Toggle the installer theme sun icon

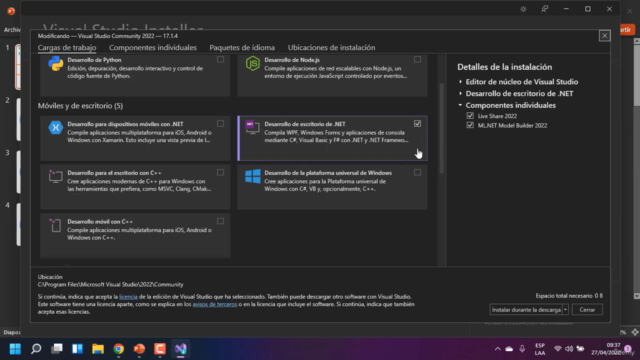(523, 9)
